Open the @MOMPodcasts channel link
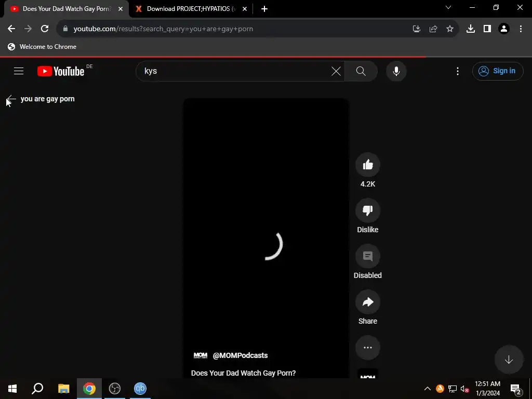This screenshot has width=532, height=399. click(x=240, y=355)
